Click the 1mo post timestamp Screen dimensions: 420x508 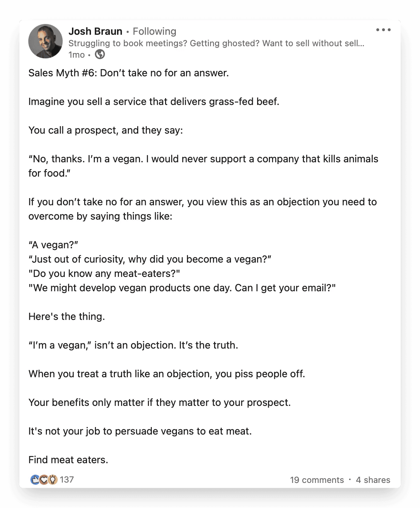coord(77,55)
